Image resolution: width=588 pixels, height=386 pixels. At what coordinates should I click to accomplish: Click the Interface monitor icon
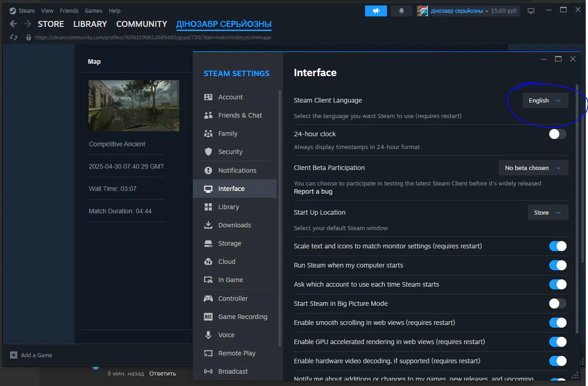pos(208,189)
